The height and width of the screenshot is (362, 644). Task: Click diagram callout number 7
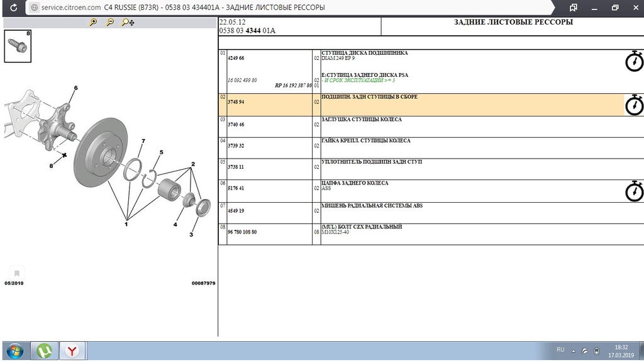click(x=143, y=141)
